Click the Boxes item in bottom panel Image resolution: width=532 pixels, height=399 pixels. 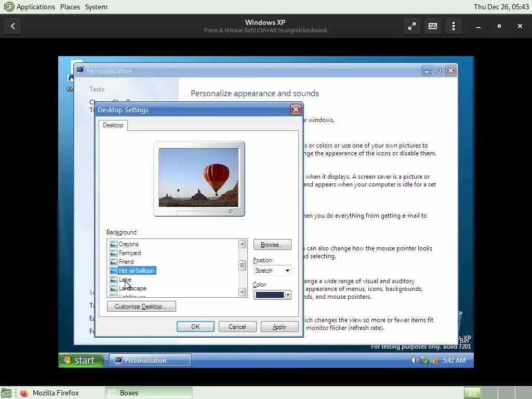click(x=149, y=393)
